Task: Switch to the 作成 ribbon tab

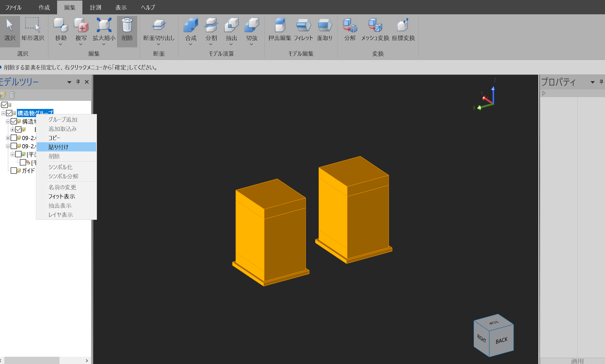Action: pos(44,7)
